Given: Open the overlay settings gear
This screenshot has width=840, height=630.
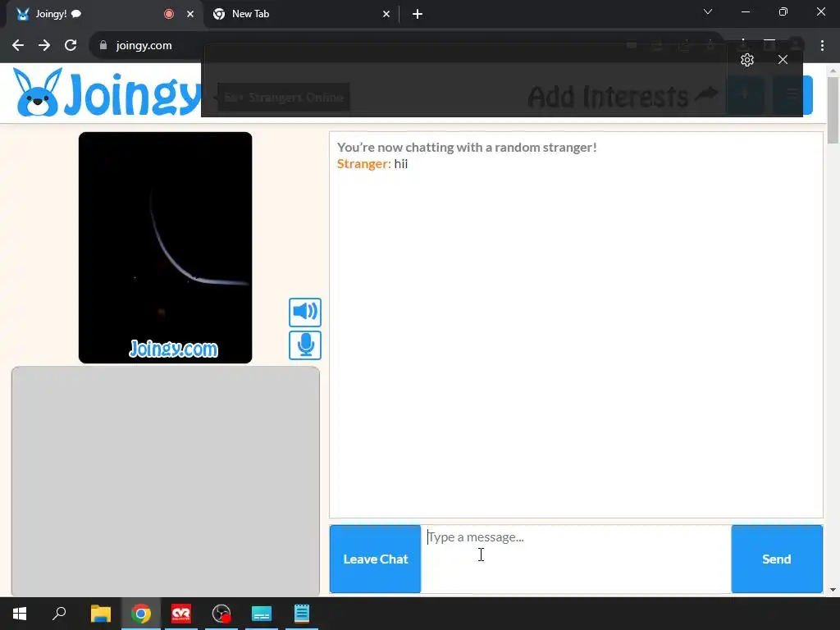Looking at the screenshot, I should coord(746,59).
